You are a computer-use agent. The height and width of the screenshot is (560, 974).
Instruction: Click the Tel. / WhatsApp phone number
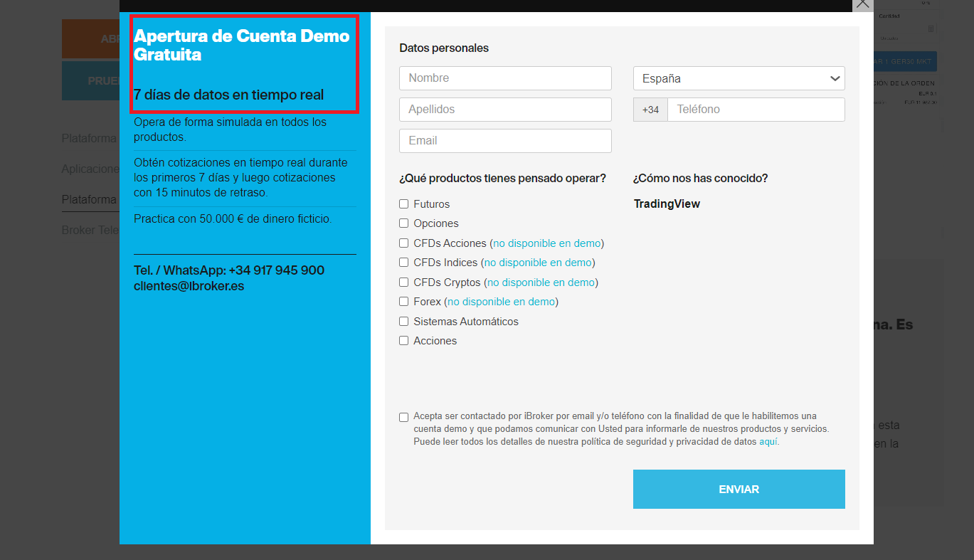pos(229,270)
